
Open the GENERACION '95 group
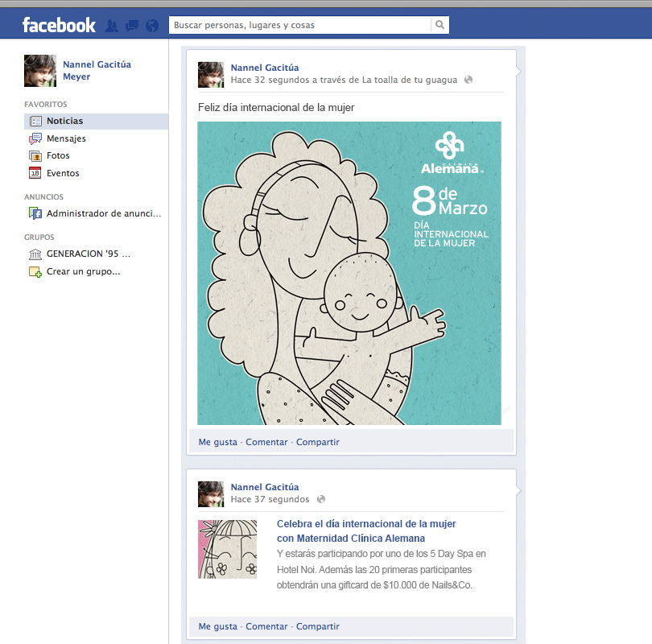[88, 254]
